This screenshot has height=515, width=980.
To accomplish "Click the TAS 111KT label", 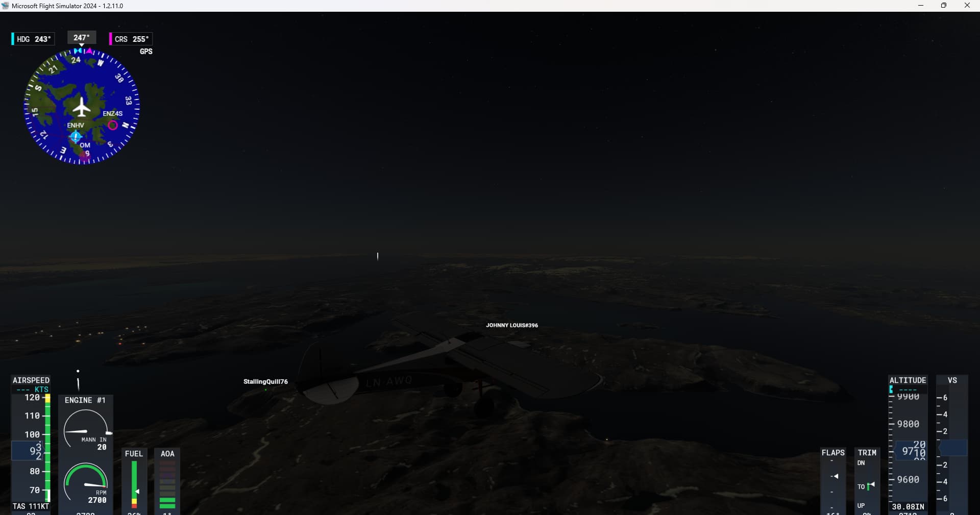I will (31, 506).
